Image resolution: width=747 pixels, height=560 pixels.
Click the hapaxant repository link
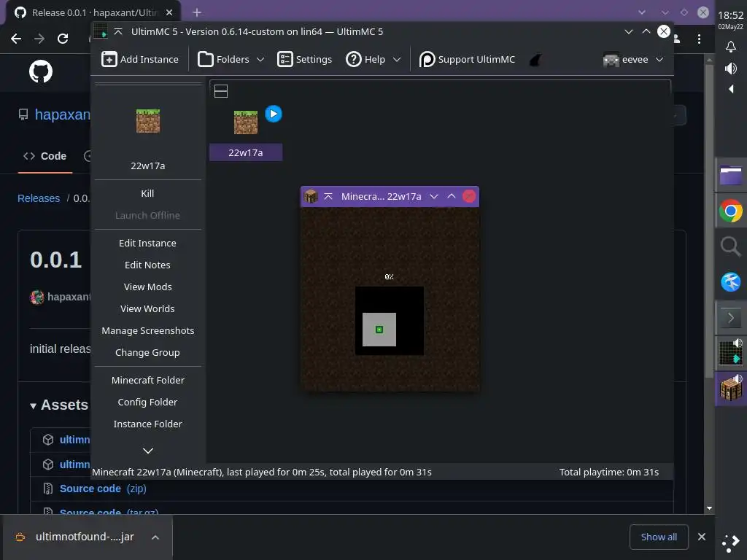(63, 114)
